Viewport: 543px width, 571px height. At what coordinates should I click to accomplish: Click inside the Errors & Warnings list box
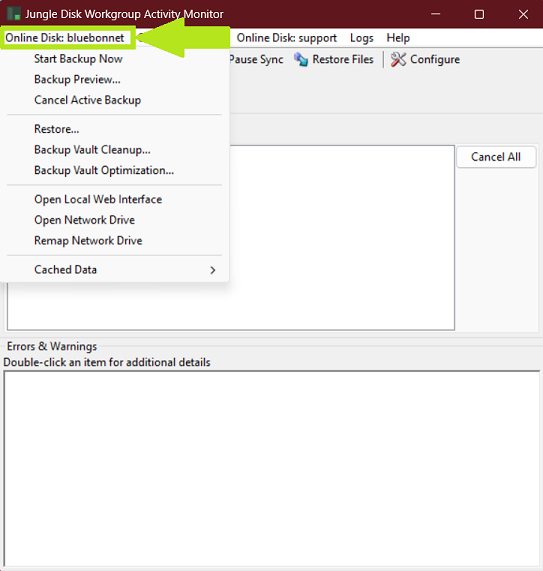(272, 469)
